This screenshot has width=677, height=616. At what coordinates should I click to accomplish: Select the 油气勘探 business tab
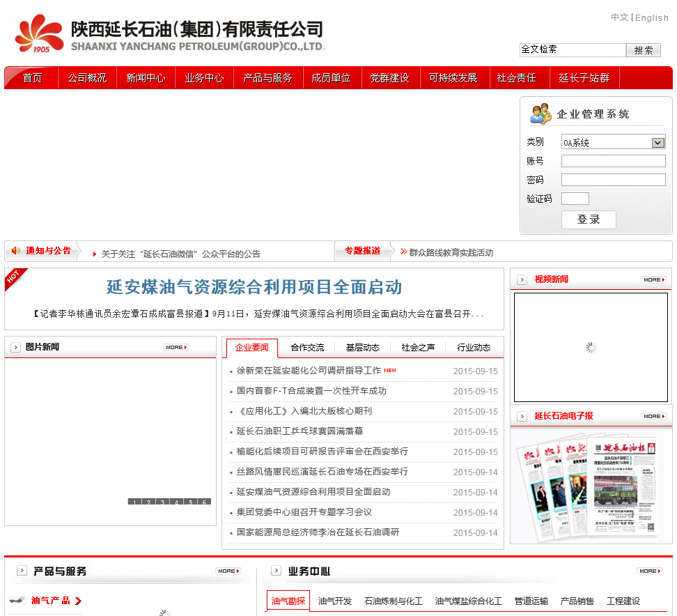(x=288, y=601)
